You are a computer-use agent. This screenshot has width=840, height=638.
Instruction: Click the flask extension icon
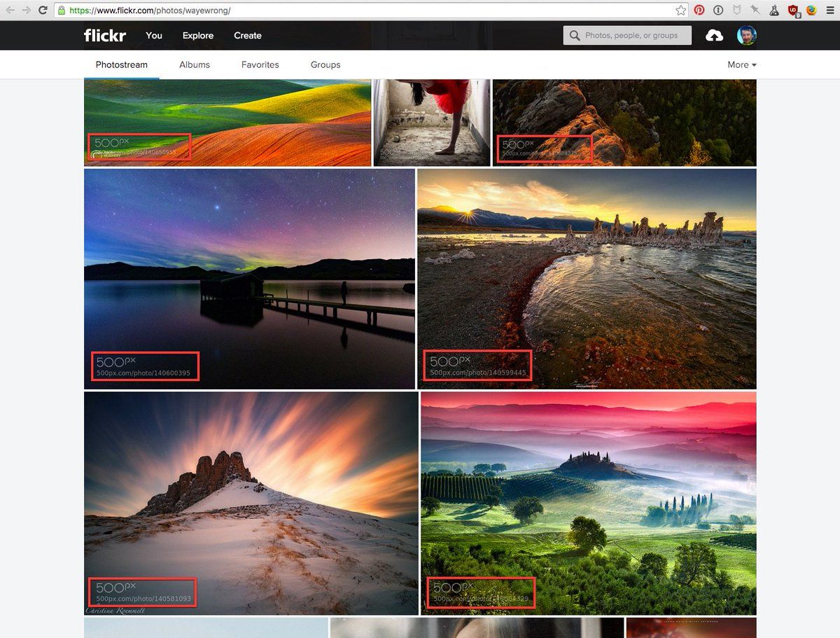point(774,11)
